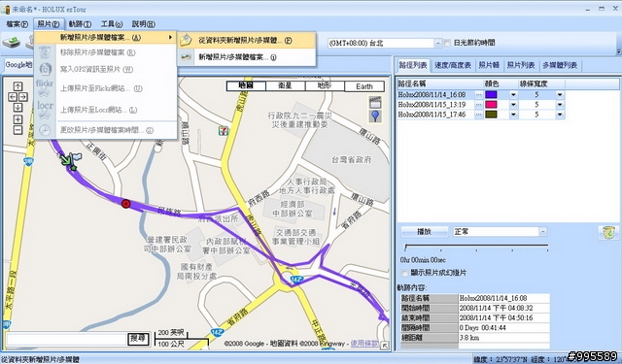Screen dimensions: 622x364
Task: Open color dropdown for Holux2008/11/15_13:19
Action: pos(513,105)
